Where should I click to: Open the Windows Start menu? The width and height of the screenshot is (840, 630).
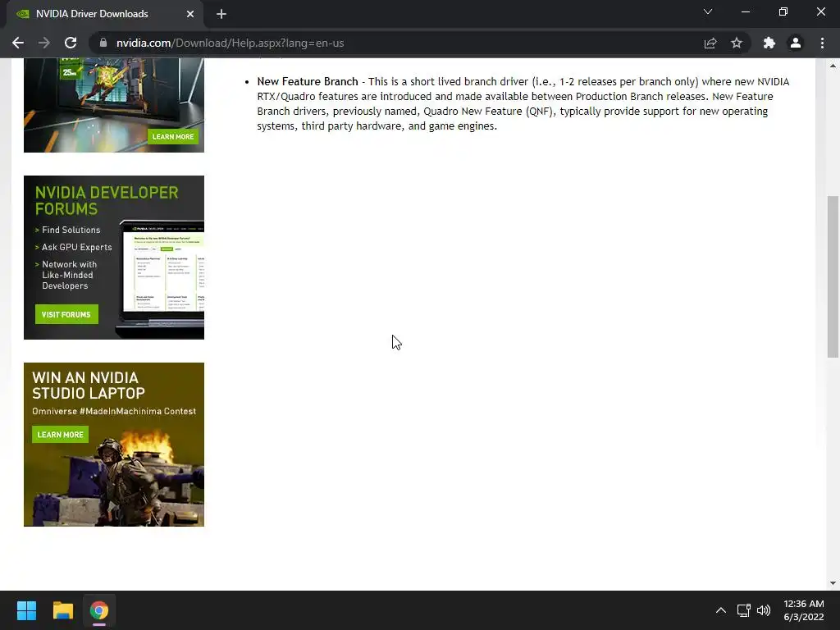pos(26,610)
